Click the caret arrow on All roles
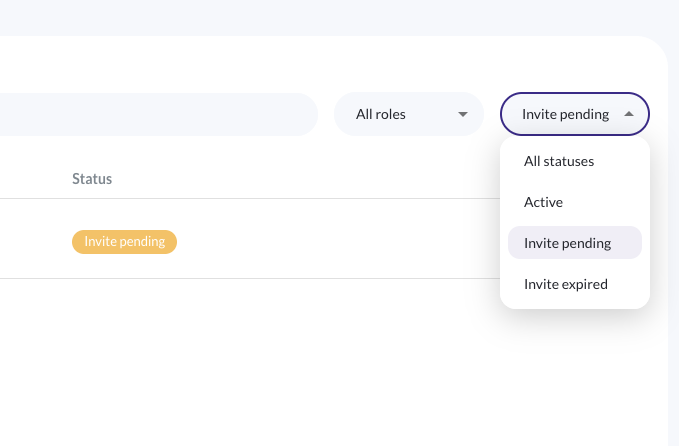 coord(463,115)
